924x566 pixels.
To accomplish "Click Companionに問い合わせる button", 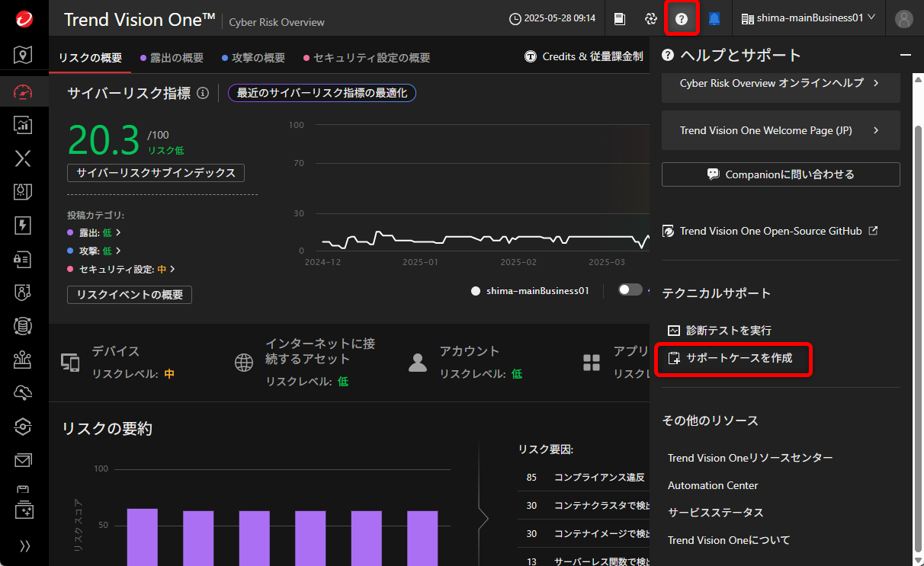I will (781, 174).
